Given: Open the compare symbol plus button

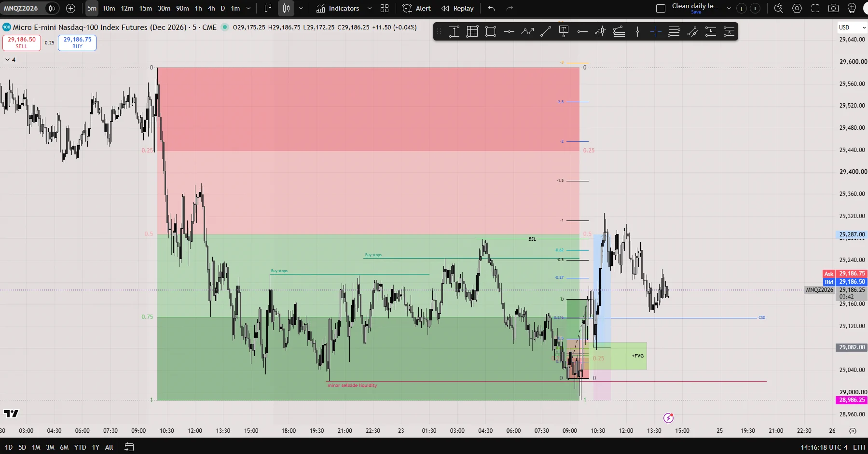Looking at the screenshot, I should (x=70, y=8).
